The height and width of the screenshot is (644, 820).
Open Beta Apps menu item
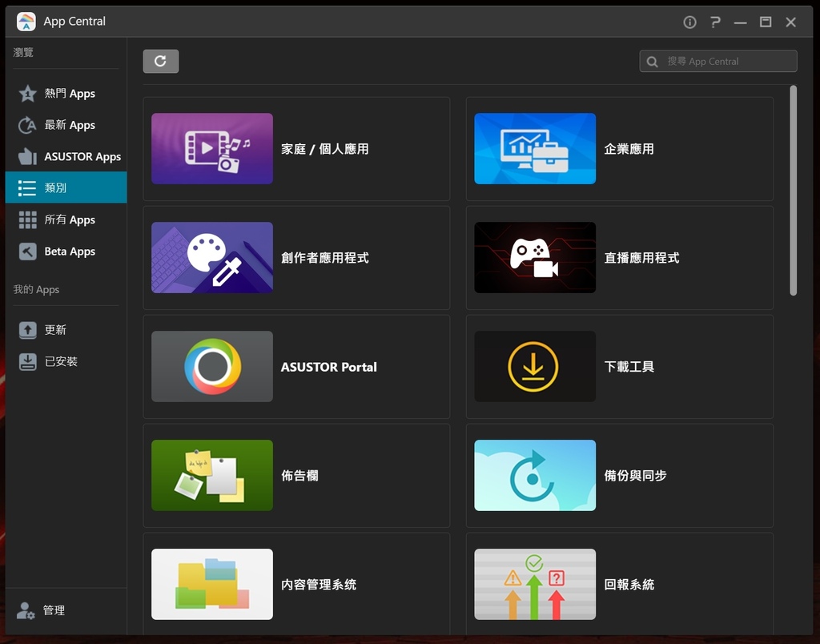pyautogui.click(x=66, y=252)
